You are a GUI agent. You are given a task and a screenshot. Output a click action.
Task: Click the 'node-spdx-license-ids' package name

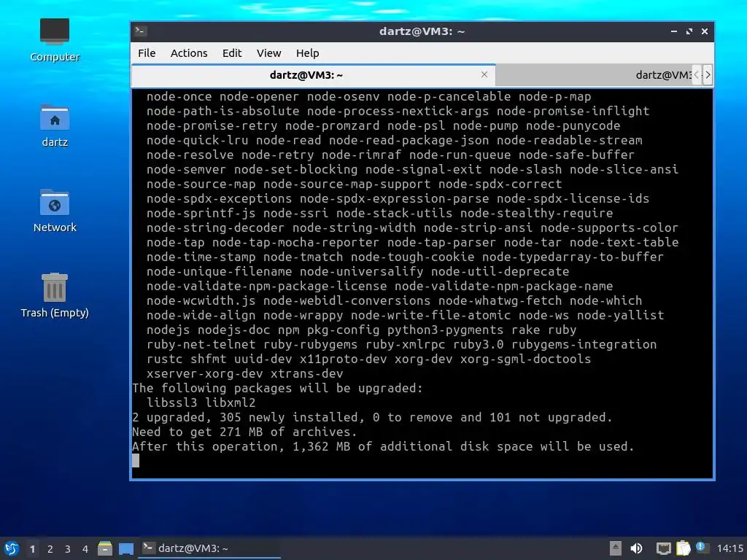[x=573, y=198]
